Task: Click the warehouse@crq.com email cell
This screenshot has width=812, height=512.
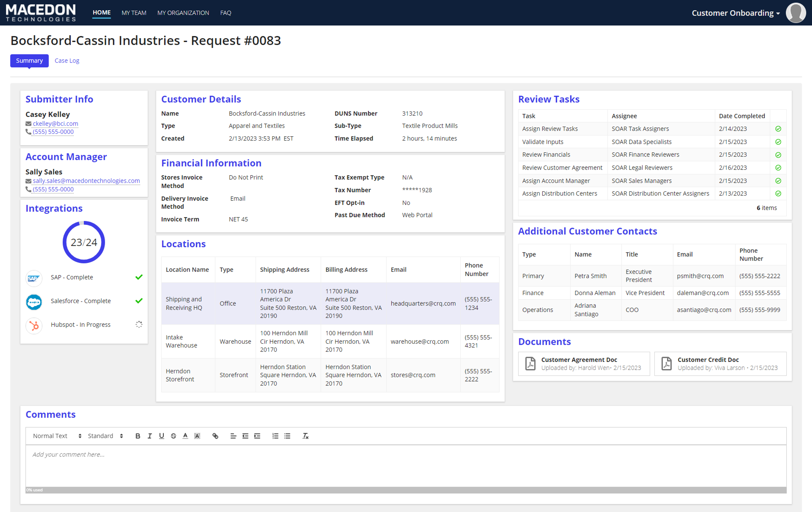Action: 420,341
